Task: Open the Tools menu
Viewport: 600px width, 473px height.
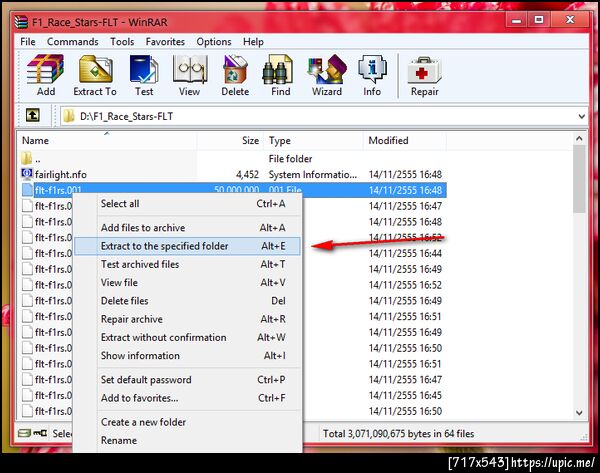Action: coord(122,42)
